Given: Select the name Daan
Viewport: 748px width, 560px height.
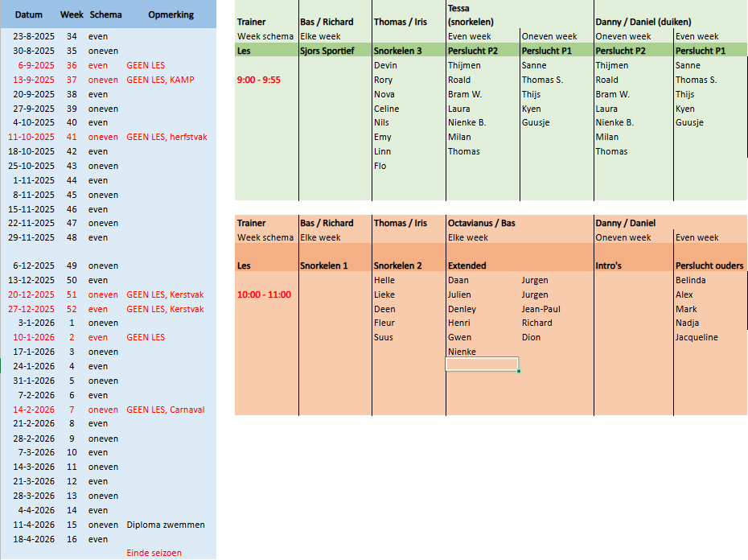Looking at the screenshot, I should click(458, 280).
